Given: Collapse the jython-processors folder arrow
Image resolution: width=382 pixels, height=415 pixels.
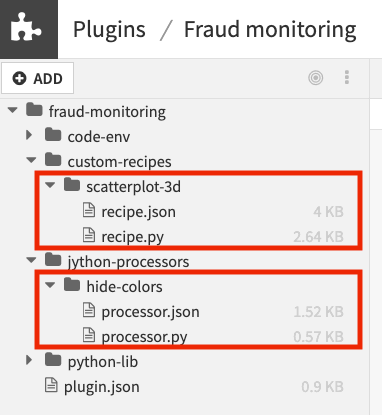Looking at the screenshot, I should click(x=31, y=260).
